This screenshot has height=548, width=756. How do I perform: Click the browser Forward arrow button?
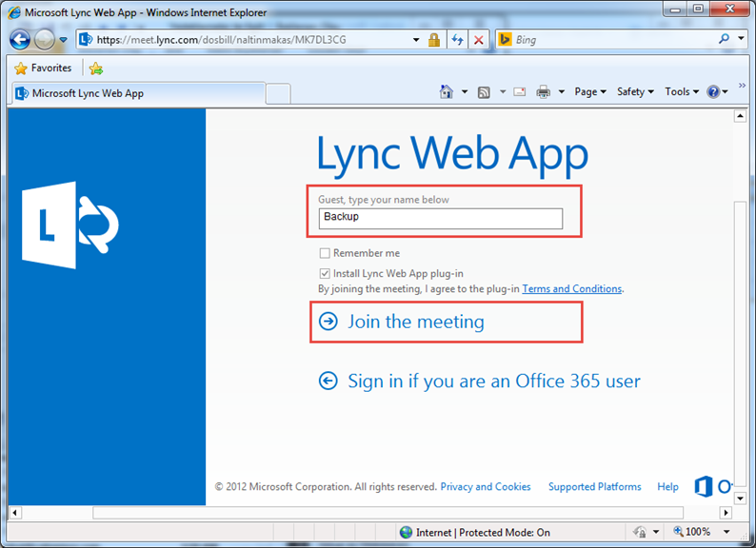coord(45,40)
